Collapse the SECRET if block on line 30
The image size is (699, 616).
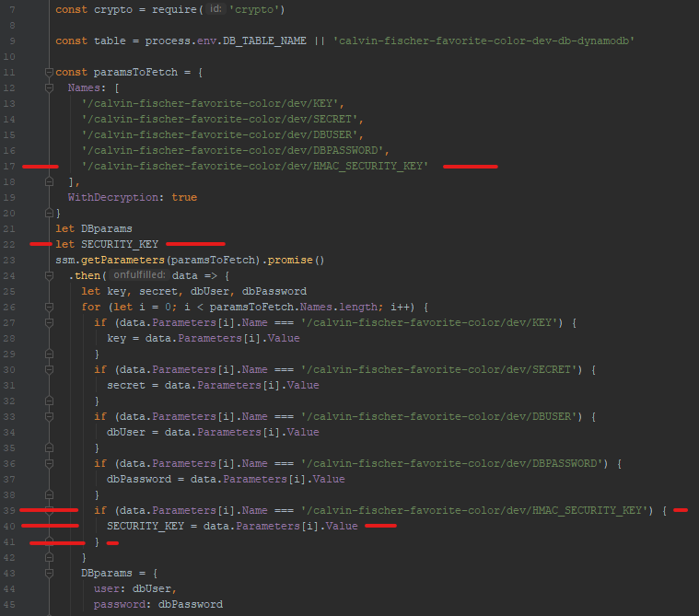(49, 369)
